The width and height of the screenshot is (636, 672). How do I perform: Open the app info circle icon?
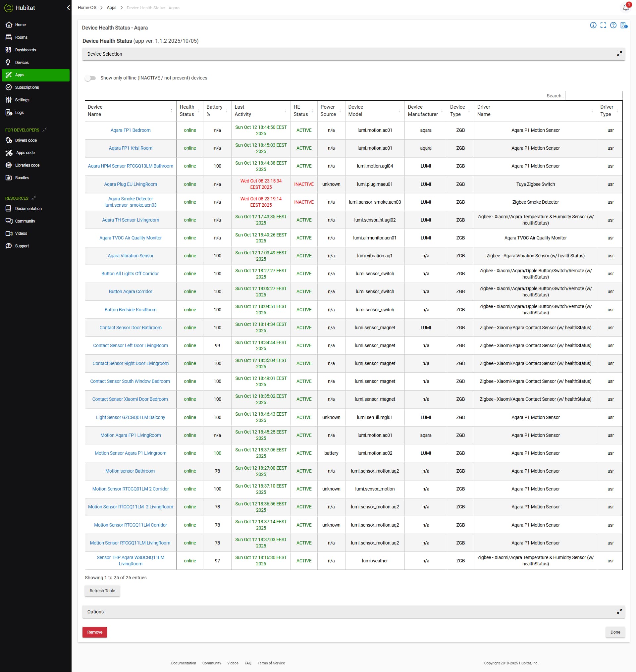coord(593,25)
